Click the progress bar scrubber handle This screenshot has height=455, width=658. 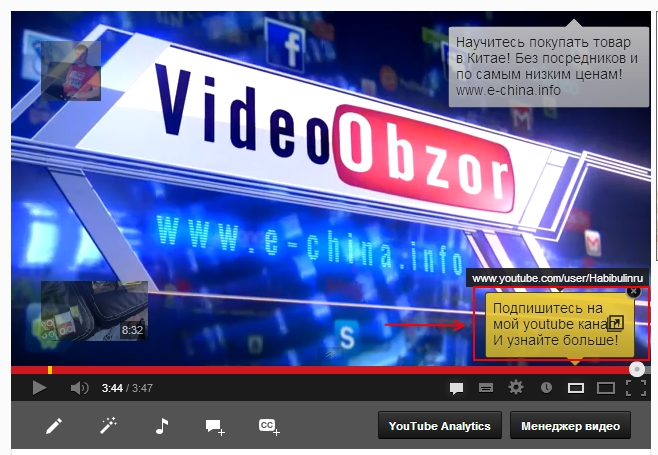click(637, 369)
